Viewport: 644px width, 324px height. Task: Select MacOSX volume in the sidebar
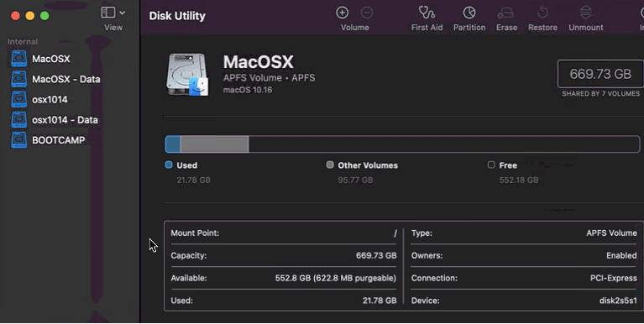(x=51, y=59)
